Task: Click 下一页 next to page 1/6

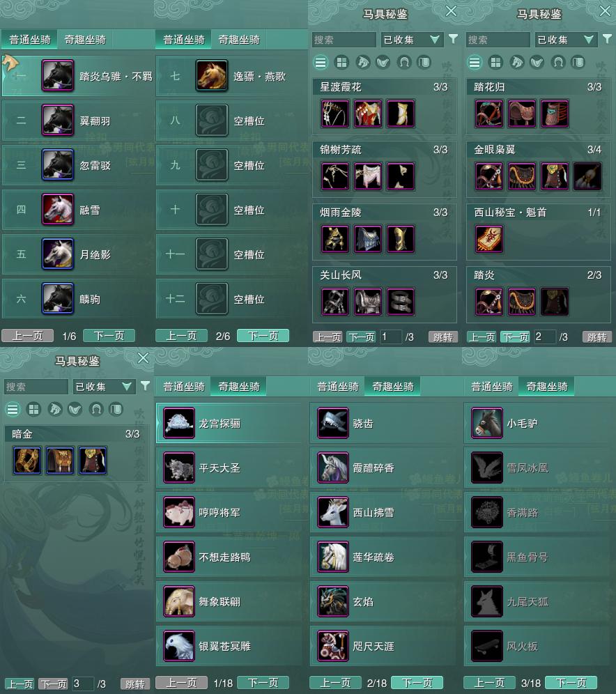Action: tap(109, 336)
